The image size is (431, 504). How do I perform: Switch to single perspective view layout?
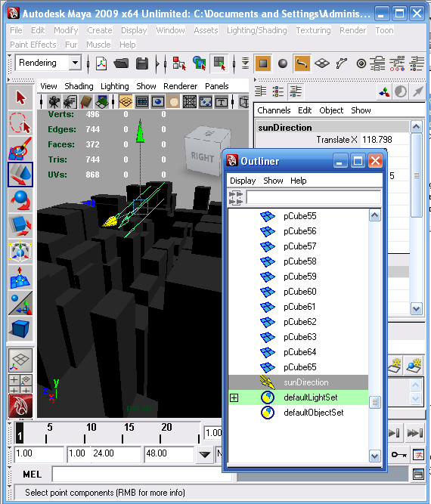pyautogui.click(x=20, y=360)
